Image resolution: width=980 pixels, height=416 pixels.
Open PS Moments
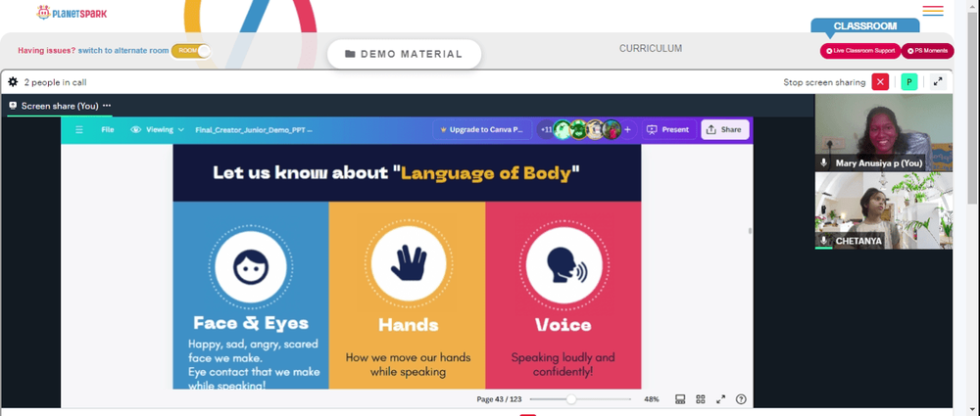coord(927,51)
